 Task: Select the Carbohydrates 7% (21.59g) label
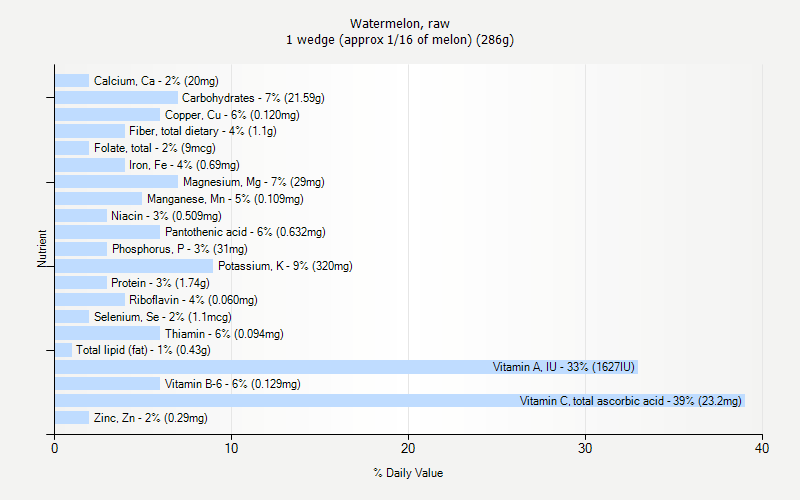coord(253,97)
